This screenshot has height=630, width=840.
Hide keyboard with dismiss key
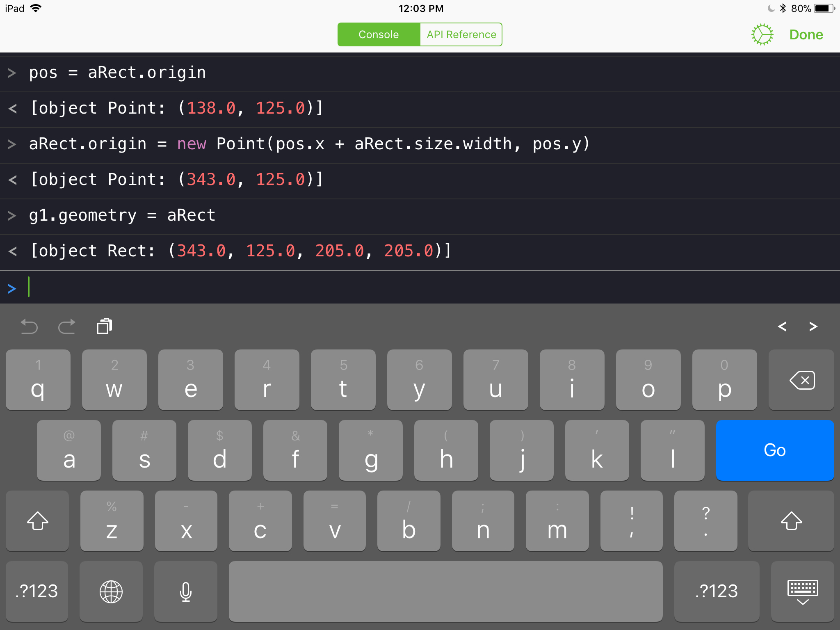[x=802, y=591]
